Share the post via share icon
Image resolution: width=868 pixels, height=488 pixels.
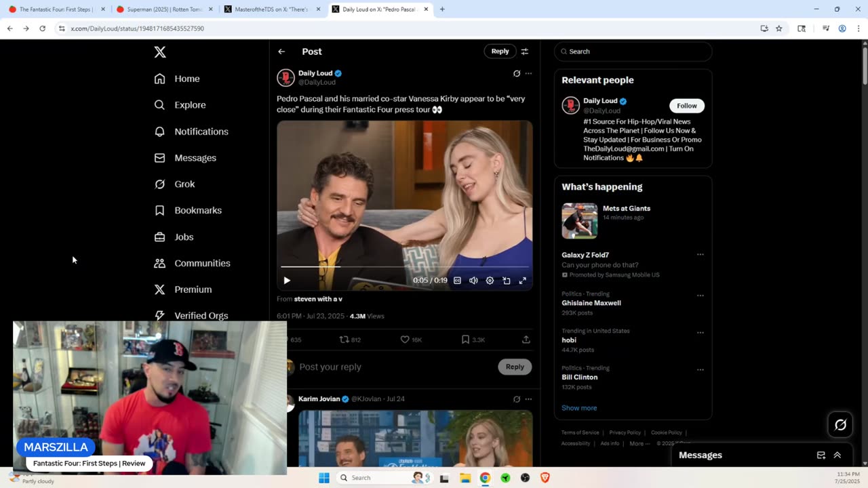tap(526, 340)
